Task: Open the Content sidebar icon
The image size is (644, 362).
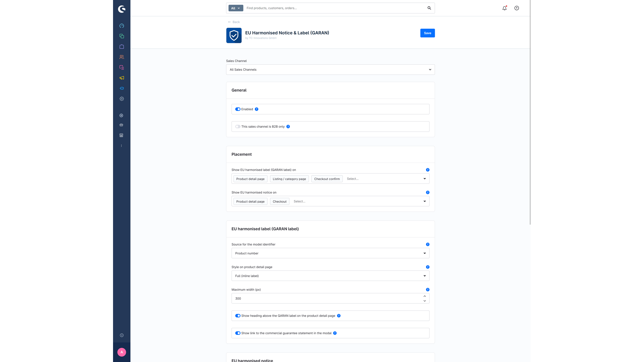Action: [x=122, y=67]
